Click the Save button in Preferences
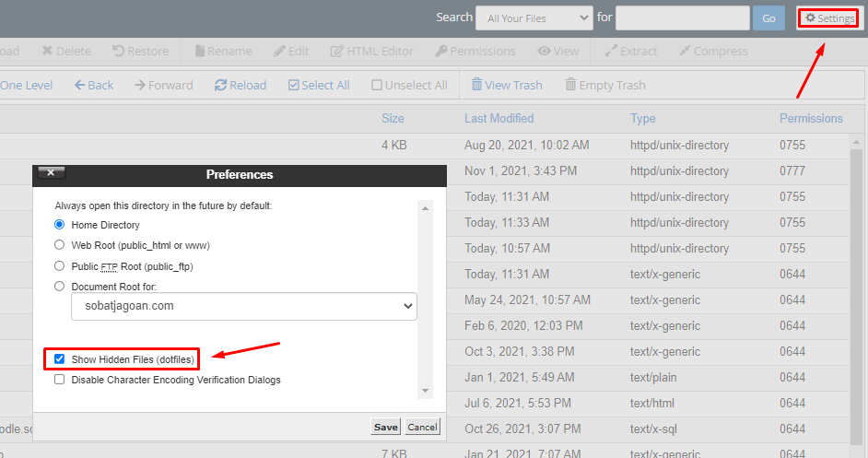The width and height of the screenshot is (868, 458). click(386, 427)
